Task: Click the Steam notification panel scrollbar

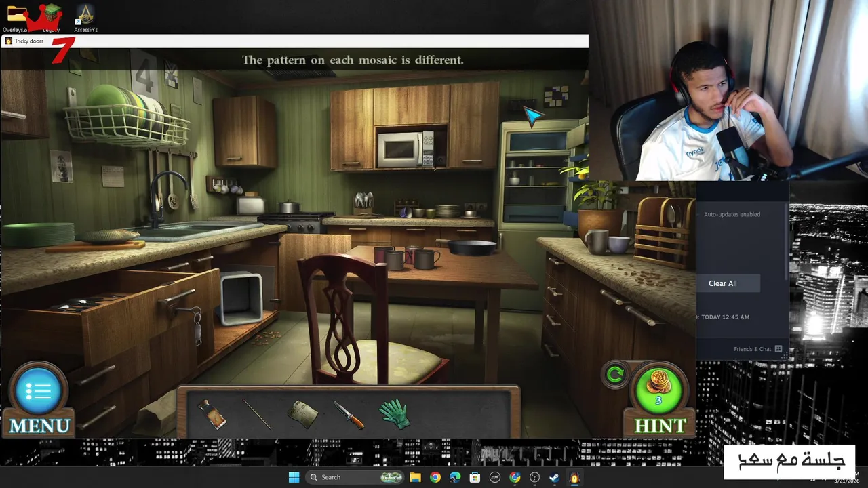Action: tap(786, 241)
